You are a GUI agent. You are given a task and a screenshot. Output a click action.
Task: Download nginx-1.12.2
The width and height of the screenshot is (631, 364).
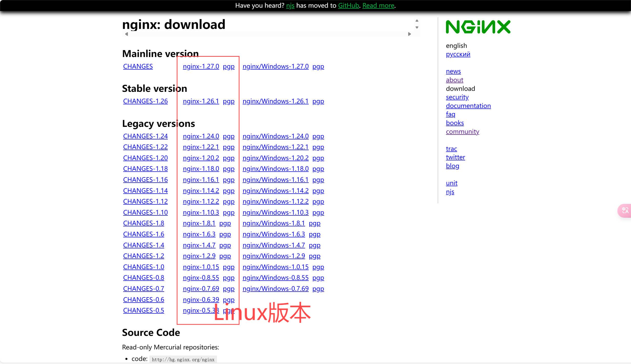coord(201,202)
